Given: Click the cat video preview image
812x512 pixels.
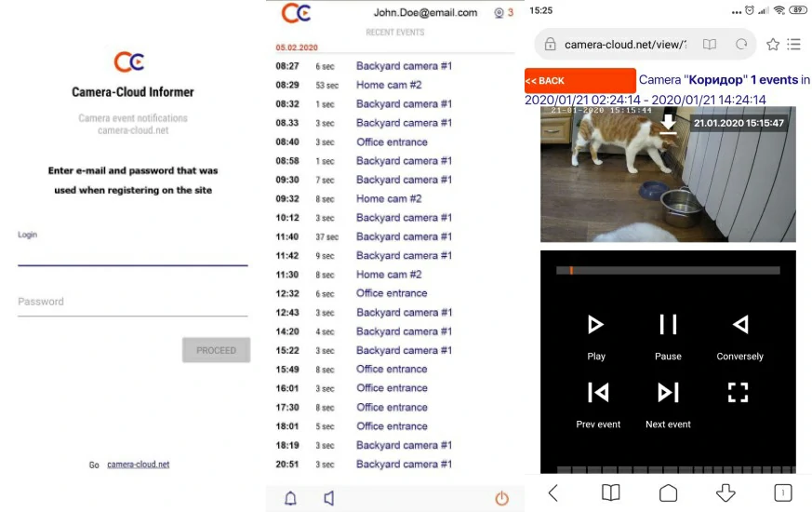Looking at the screenshot, I should tap(668, 174).
